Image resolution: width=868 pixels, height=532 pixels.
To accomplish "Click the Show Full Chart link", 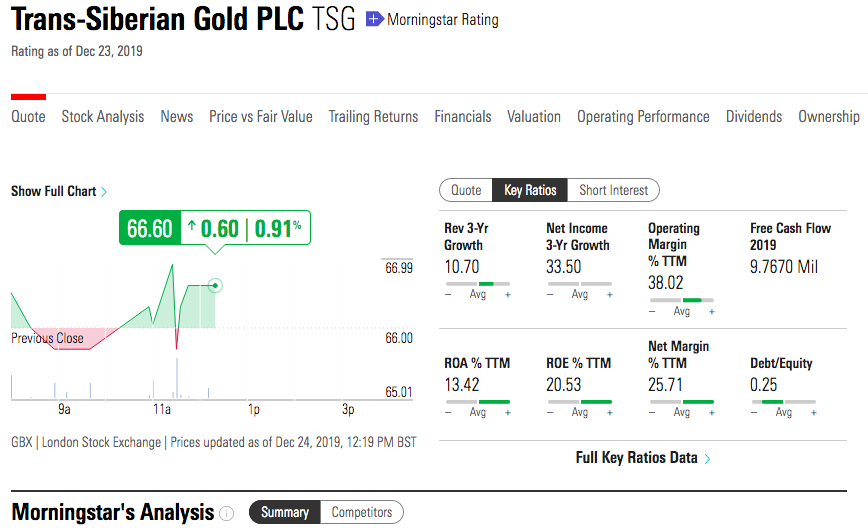I will click(54, 191).
